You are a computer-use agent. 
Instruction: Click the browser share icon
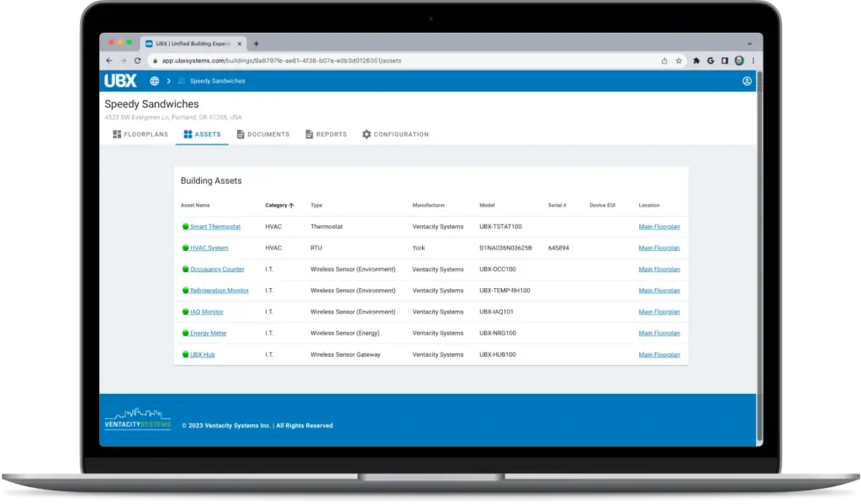pyautogui.click(x=665, y=60)
